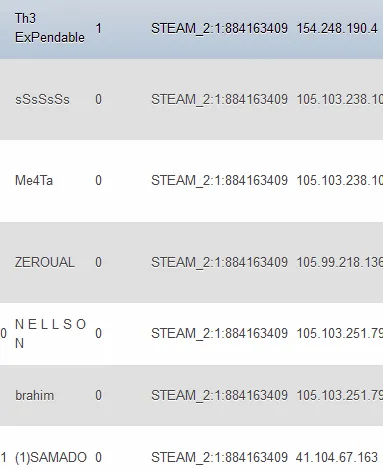
Task: Click the count value 1 beside Th3 ExPendable
Action: pos(98,28)
